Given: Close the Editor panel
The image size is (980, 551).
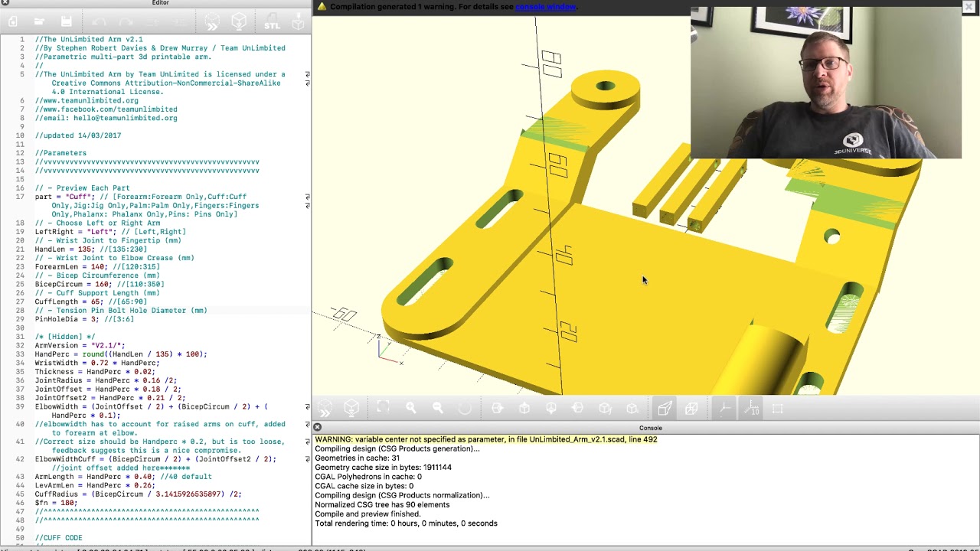Looking at the screenshot, I should pyautogui.click(x=5, y=3).
